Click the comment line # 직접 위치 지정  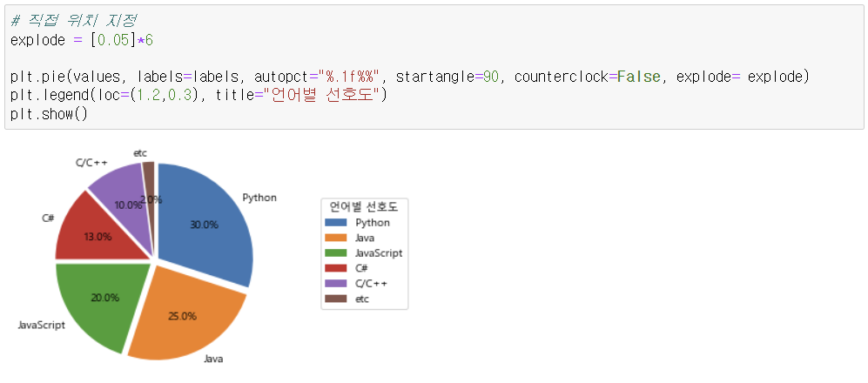[74, 22]
